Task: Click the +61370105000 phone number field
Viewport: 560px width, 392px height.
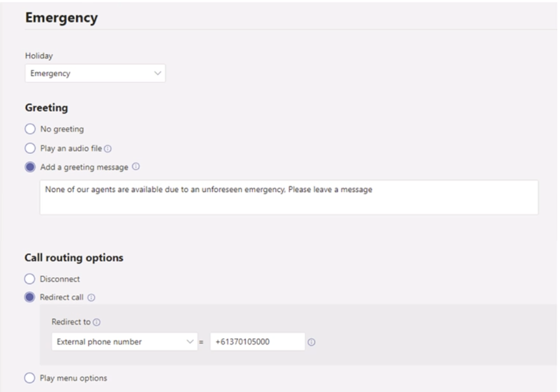Action: (x=257, y=342)
